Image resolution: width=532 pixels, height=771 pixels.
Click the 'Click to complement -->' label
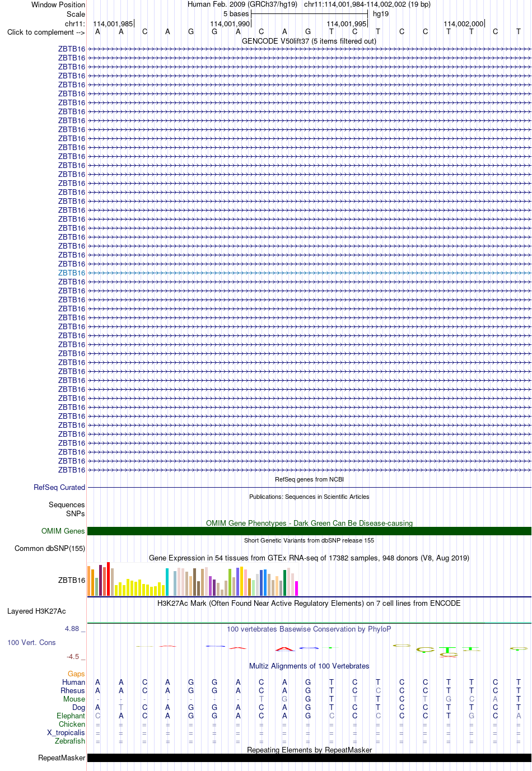46,32
